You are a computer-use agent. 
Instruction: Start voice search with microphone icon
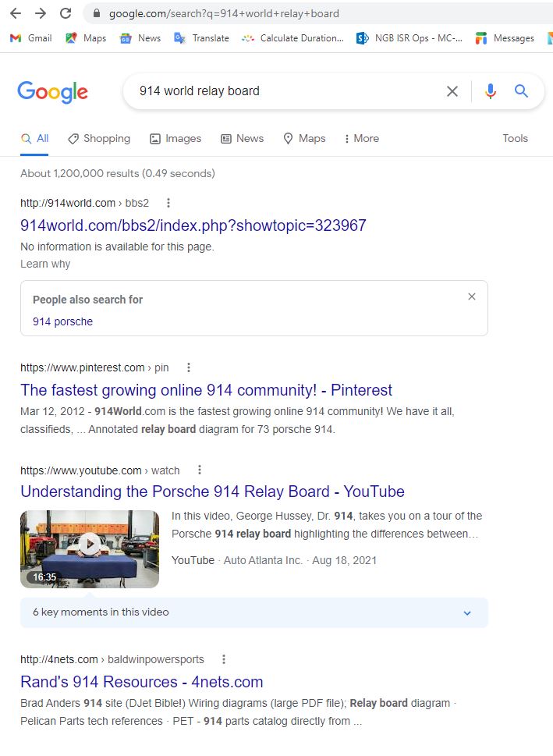490,91
